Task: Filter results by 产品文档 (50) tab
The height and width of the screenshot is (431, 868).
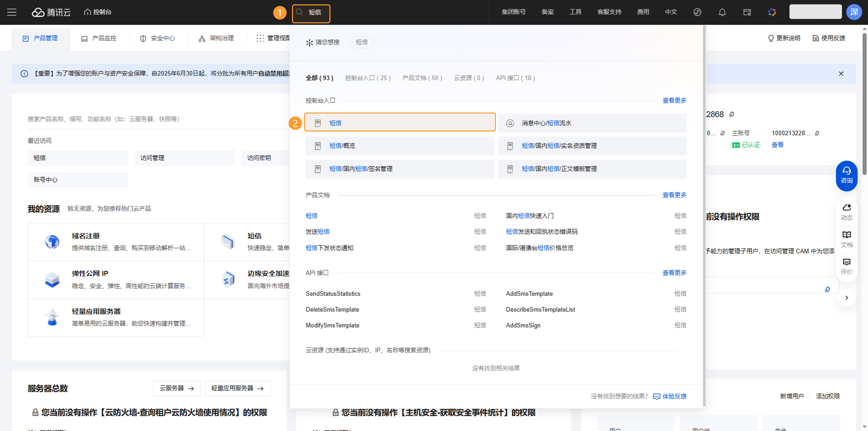Action: tap(422, 78)
